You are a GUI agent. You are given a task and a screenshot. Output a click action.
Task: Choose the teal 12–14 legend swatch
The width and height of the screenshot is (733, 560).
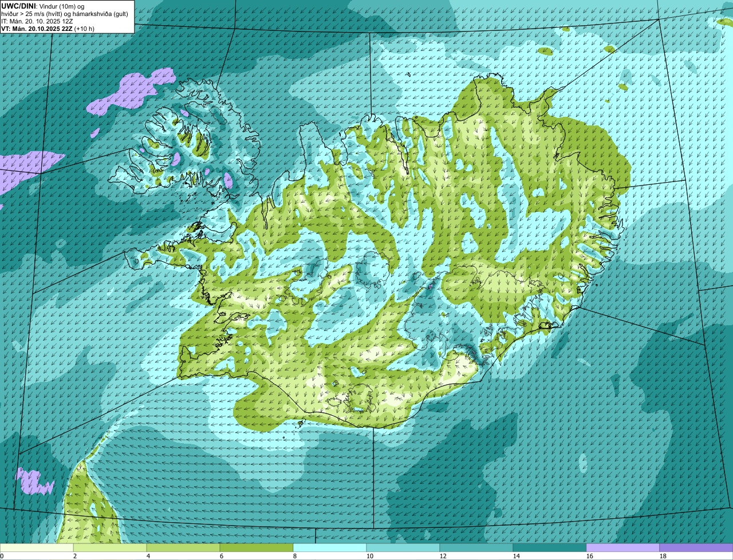(476, 547)
